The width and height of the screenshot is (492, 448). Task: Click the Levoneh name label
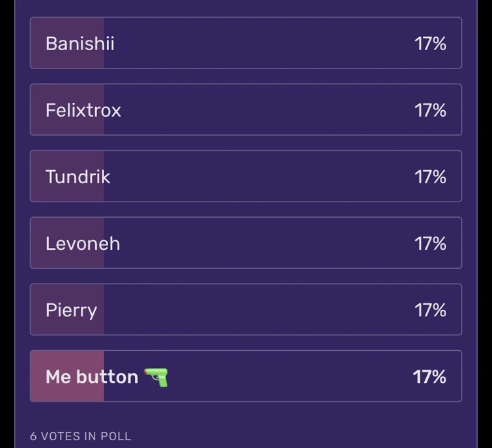(x=83, y=243)
